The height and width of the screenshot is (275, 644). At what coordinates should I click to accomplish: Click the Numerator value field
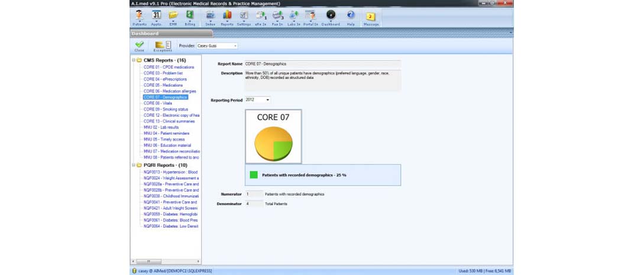pos(254,194)
